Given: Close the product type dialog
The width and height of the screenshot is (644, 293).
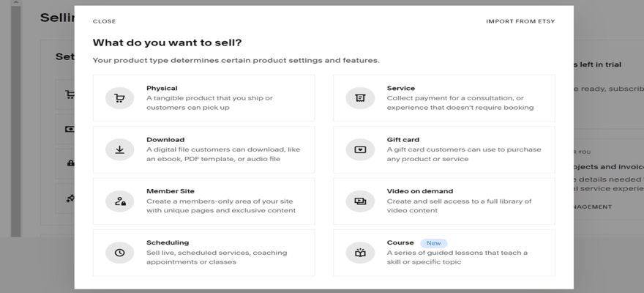Looking at the screenshot, I should [104, 21].
